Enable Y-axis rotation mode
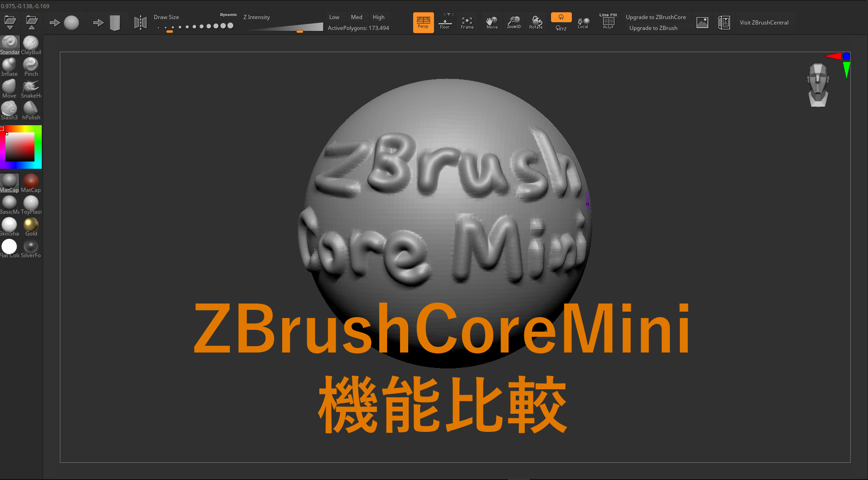Image resolution: width=868 pixels, height=480 pixels. click(x=561, y=17)
